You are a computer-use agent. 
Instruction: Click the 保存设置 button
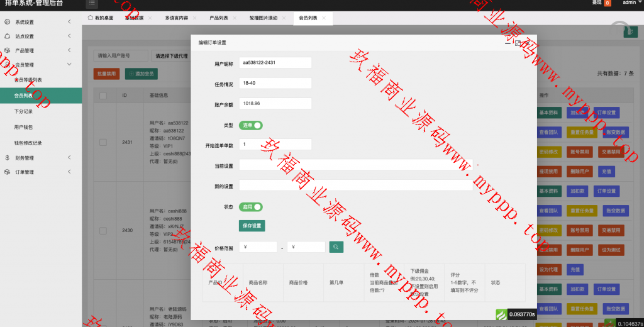pyautogui.click(x=252, y=225)
